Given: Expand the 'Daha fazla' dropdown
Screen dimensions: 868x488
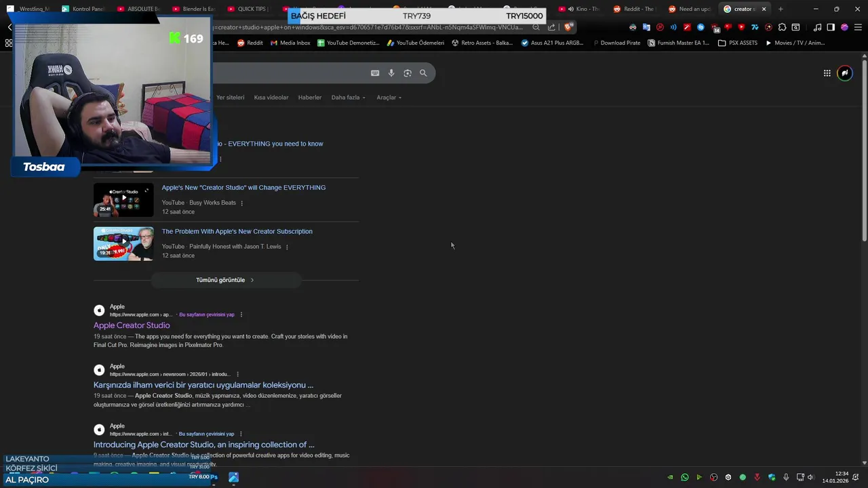Looking at the screenshot, I should coord(348,98).
